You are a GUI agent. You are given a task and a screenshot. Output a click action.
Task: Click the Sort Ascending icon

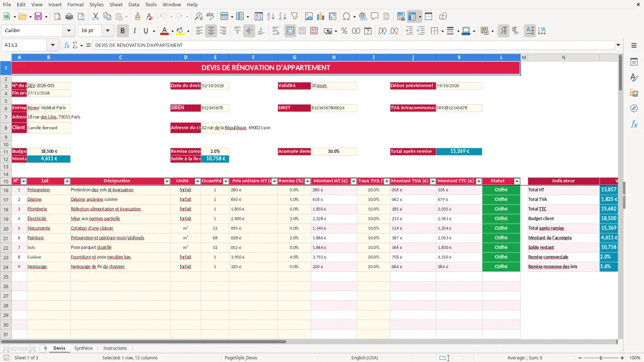[x=270, y=17]
